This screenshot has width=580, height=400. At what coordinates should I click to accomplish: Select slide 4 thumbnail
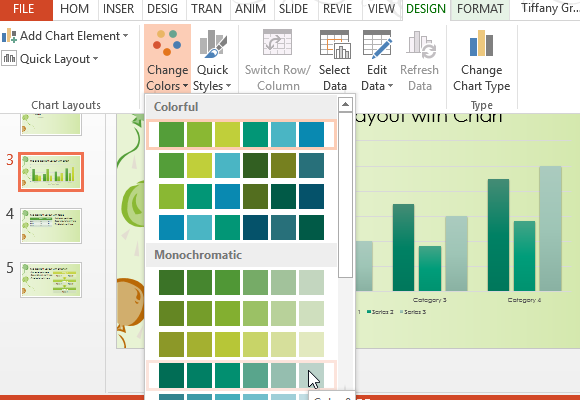click(x=51, y=226)
